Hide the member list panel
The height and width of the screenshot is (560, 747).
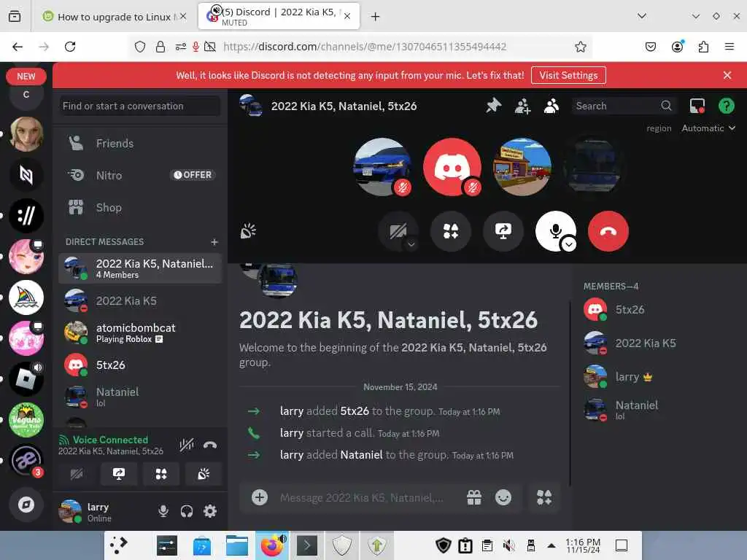tap(551, 106)
